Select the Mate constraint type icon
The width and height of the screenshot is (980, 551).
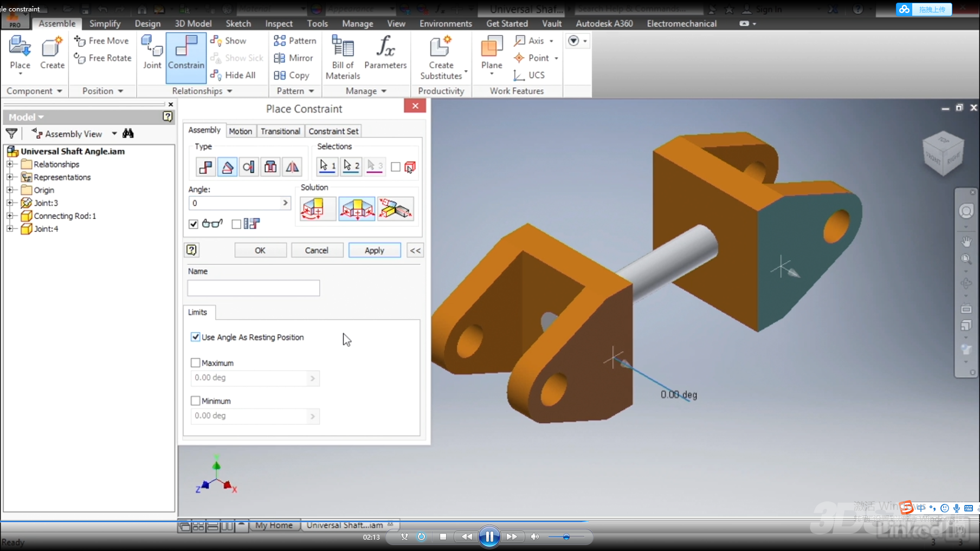coord(205,167)
